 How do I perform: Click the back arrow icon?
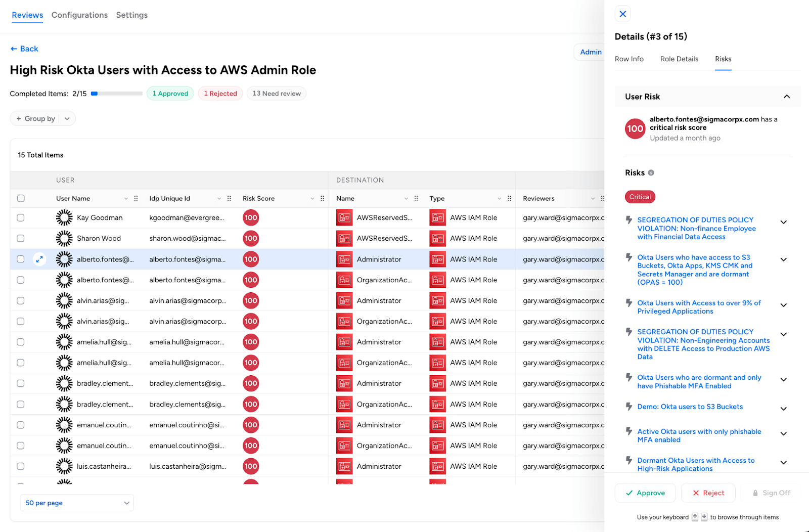tap(14, 49)
